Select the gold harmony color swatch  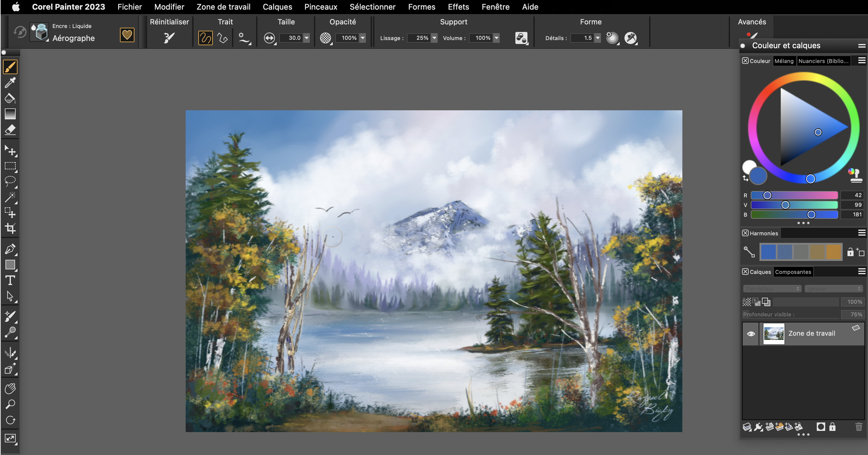[x=834, y=252]
